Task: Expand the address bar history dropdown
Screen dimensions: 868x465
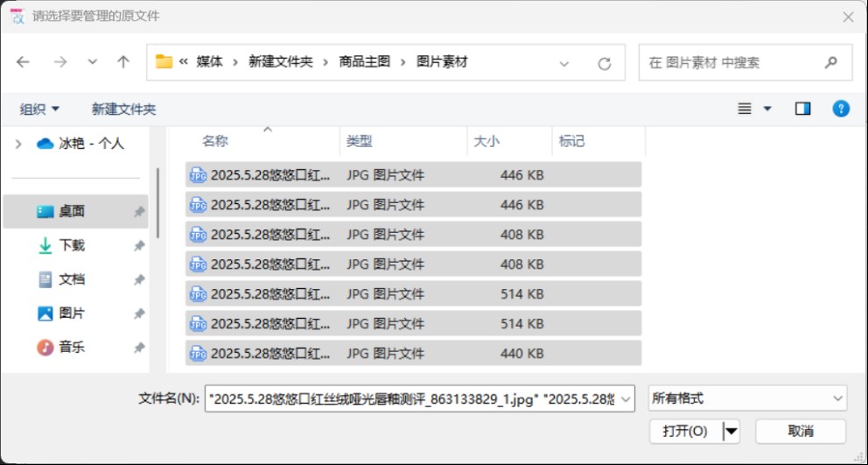Action: click(564, 63)
